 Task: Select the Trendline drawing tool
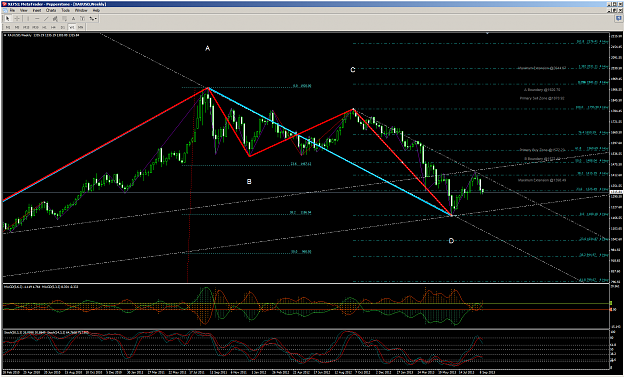pos(46,19)
